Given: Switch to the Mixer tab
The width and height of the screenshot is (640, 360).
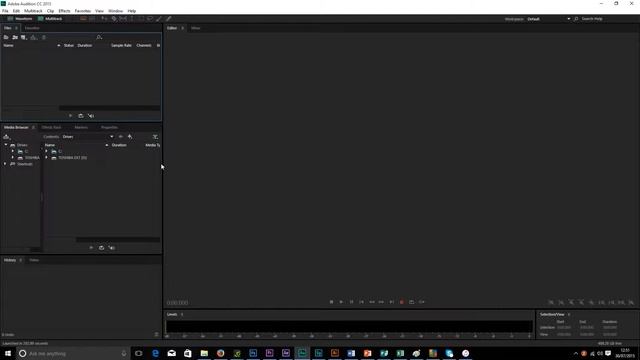Looking at the screenshot, I should [x=196, y=28].
